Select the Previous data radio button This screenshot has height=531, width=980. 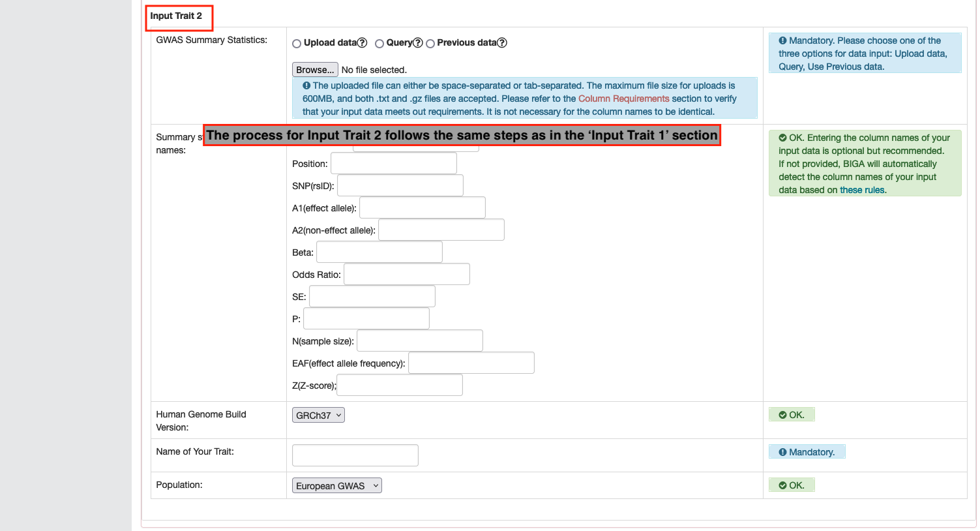tap(430, 44)
